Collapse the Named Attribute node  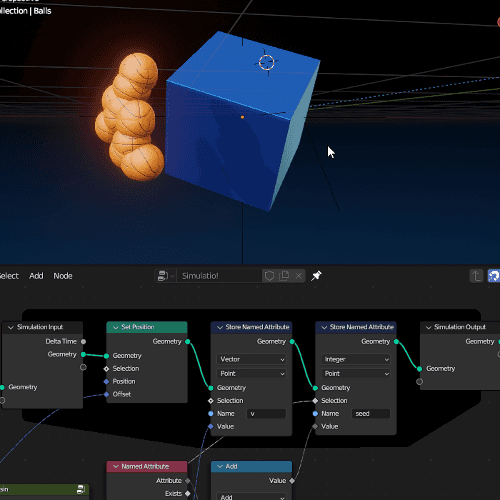click(116, 466)
